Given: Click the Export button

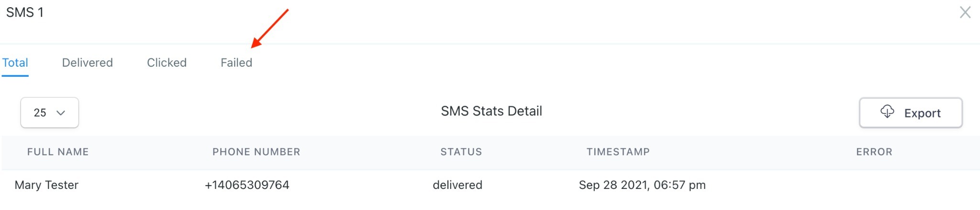Looking at the screenshot, I should (911, 113).
